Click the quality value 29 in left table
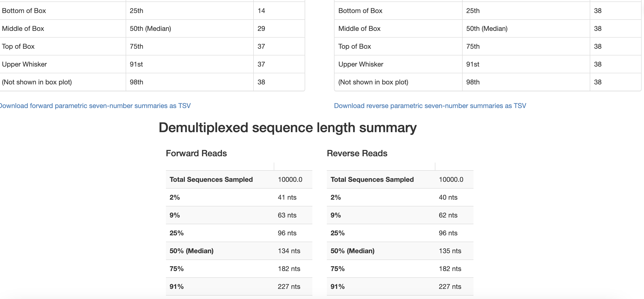 tap(261, 28)
